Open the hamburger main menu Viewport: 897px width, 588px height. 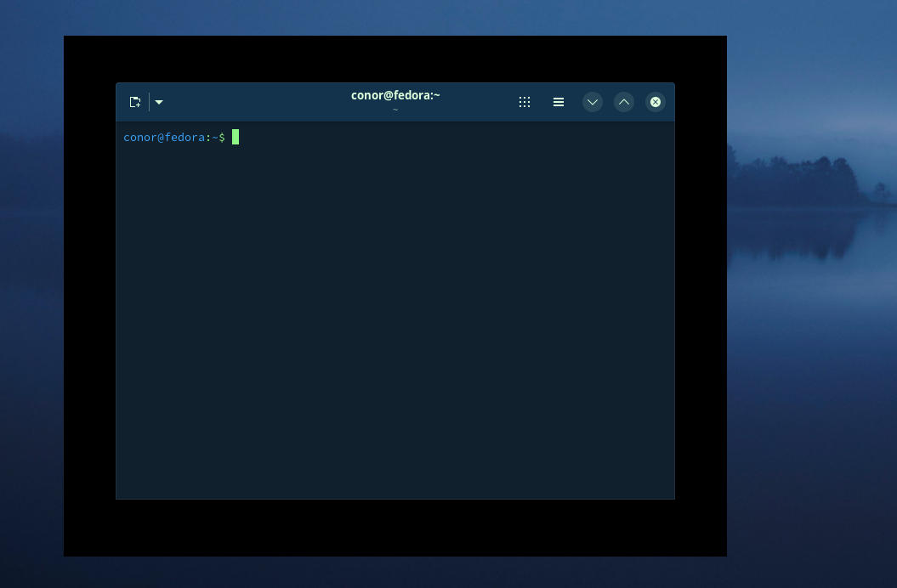coord(559,102)
